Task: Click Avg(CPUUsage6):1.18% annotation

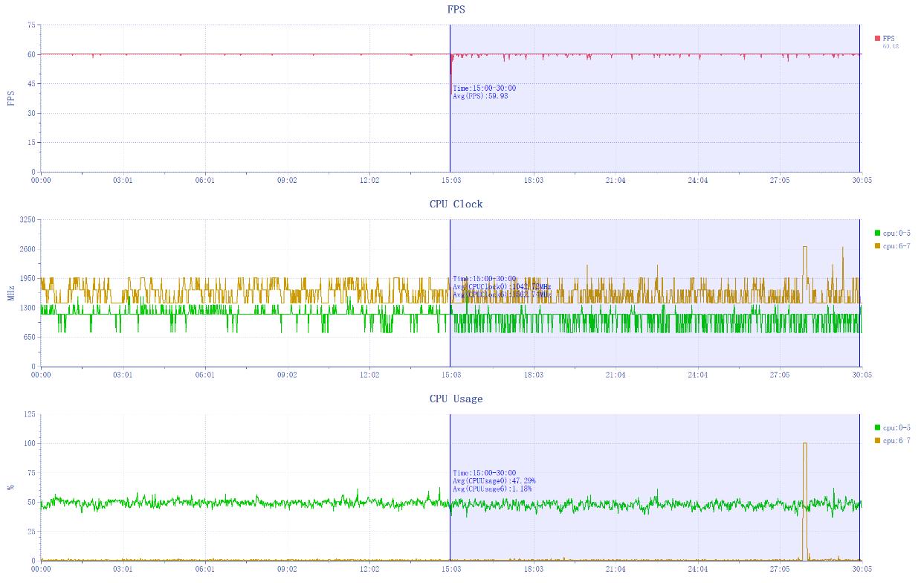Action: [492, 489]
